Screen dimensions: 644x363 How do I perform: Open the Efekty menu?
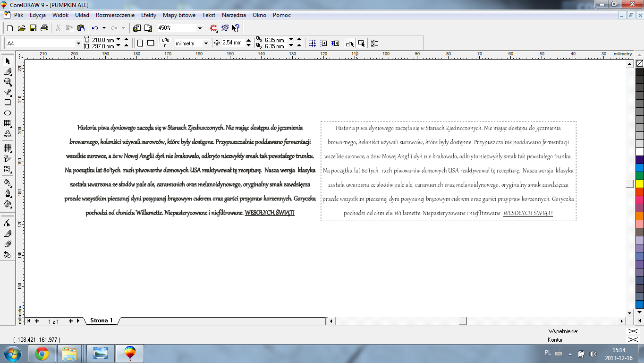point(149,15)
